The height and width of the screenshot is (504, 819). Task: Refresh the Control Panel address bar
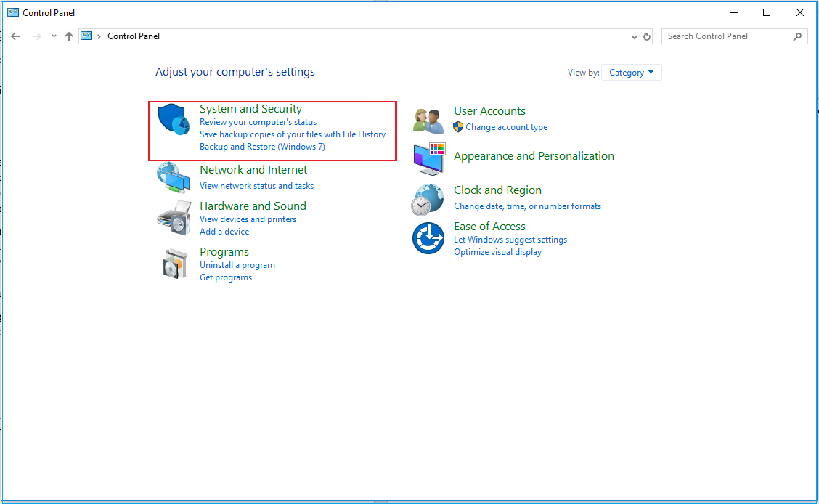pyautogui.click(x=647, y=36)
